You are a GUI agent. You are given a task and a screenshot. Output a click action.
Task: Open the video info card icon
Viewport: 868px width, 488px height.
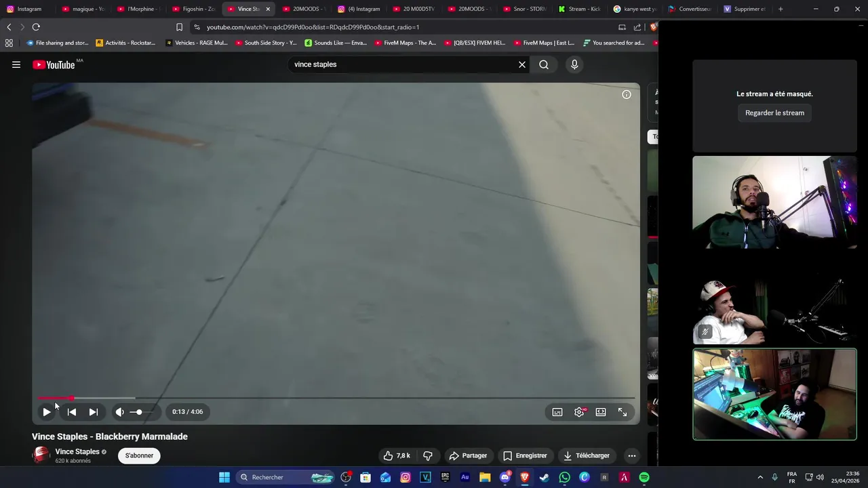click(627, 94)
